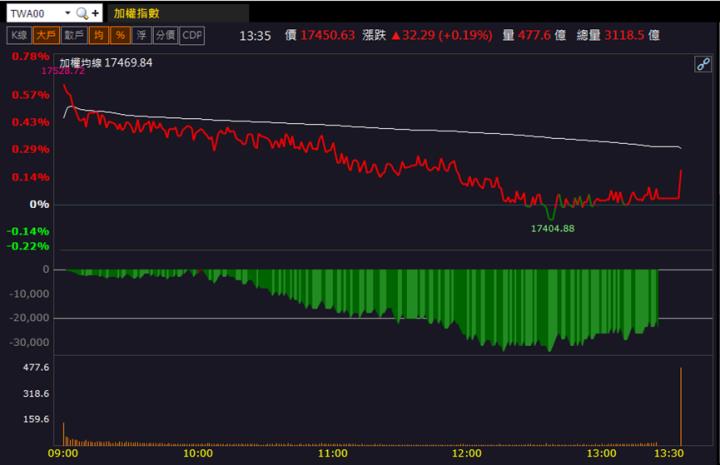This screenshot has width=720, height=465.
Task: Click the 0.78% top axis label
Action: tap(30, 56)
